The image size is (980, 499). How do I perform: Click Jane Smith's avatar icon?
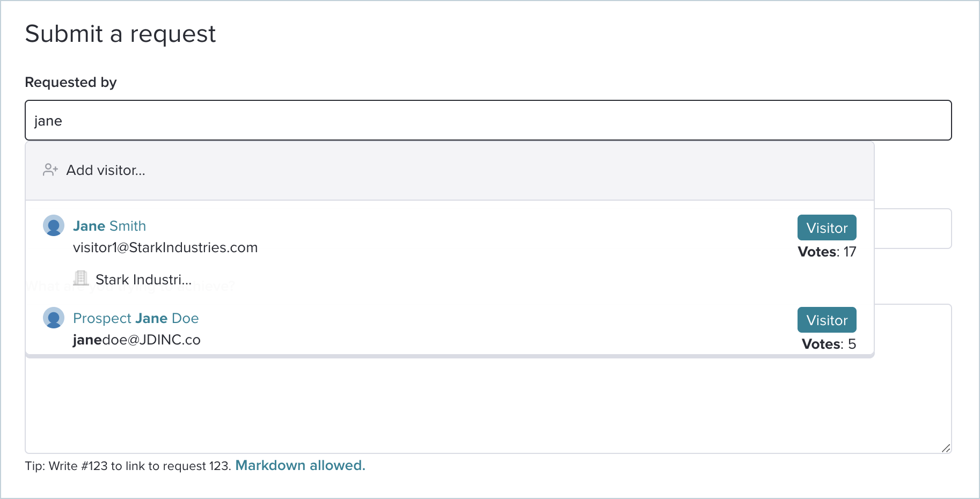coord(54,226)
